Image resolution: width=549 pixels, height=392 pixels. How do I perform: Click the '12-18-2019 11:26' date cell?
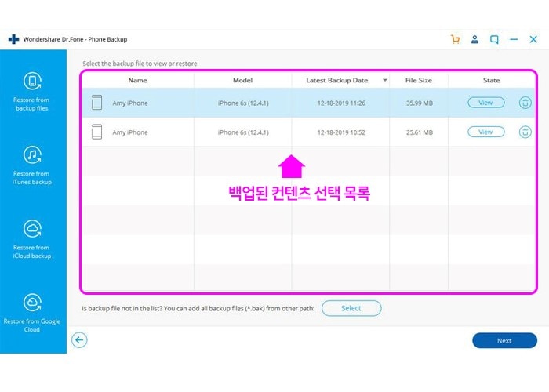(341, 103)
